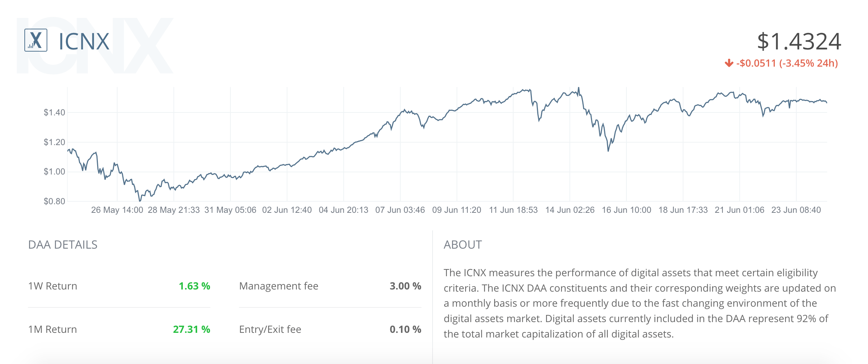Click the 26 May 14:00 date label
This screenshot has height=364, width=868.
[117, 210]
